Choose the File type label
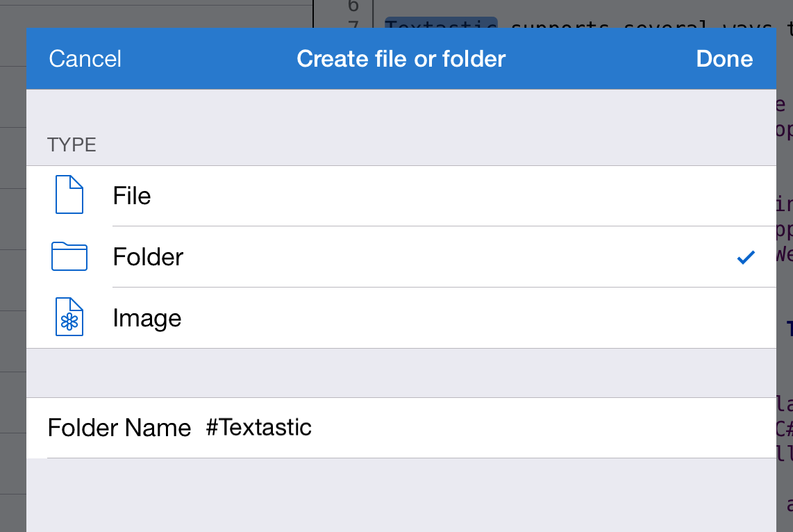Screen dimensions: 793x532 point(132,196)
